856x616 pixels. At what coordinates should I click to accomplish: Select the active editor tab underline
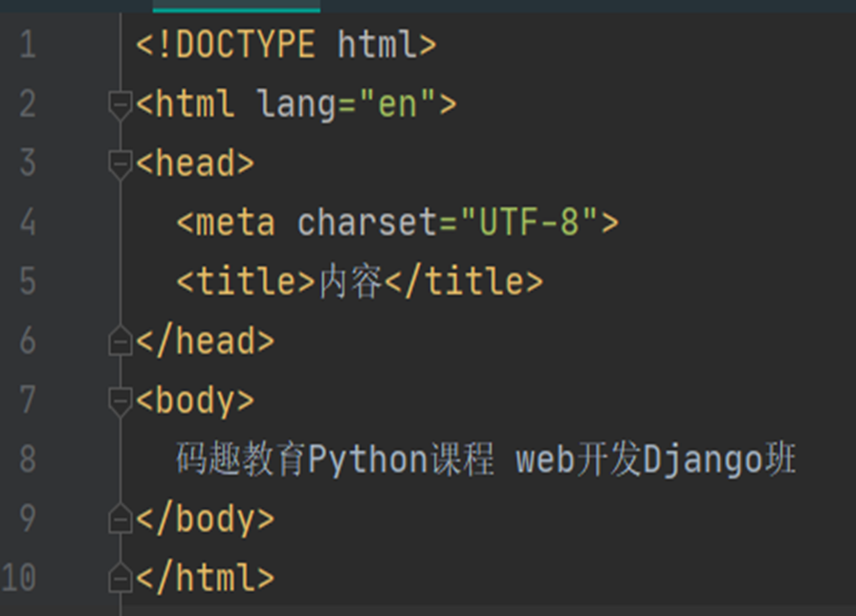236,10
